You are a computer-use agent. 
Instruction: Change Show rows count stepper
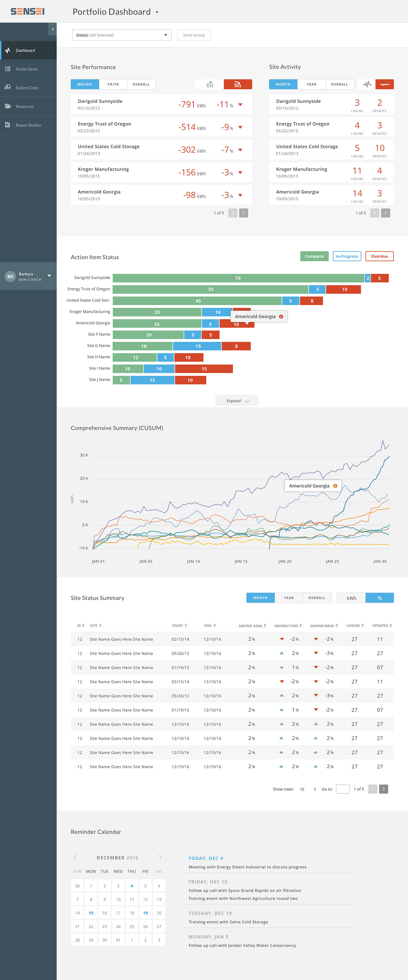[x=315, y=789]
